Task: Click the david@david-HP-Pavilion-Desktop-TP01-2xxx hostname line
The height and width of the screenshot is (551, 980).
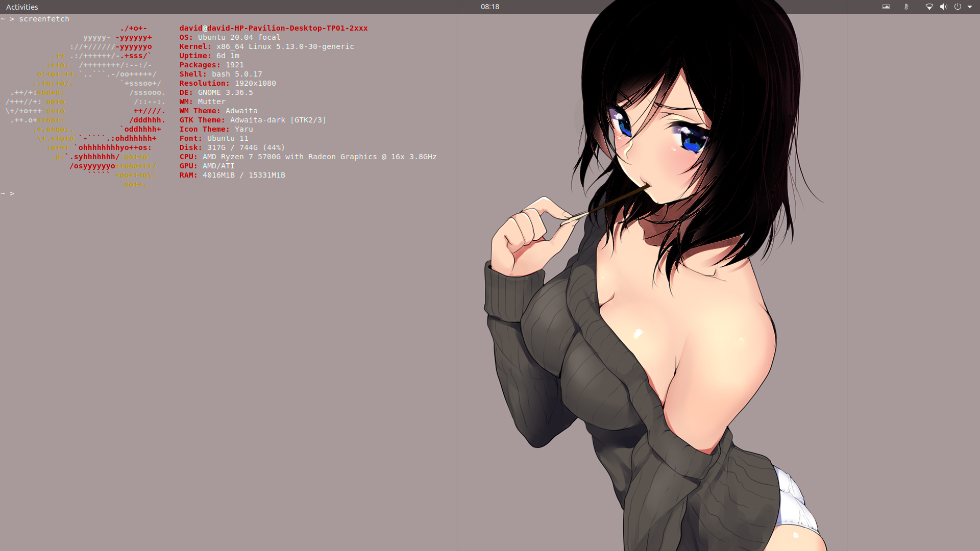Action: tap(274, 28)
